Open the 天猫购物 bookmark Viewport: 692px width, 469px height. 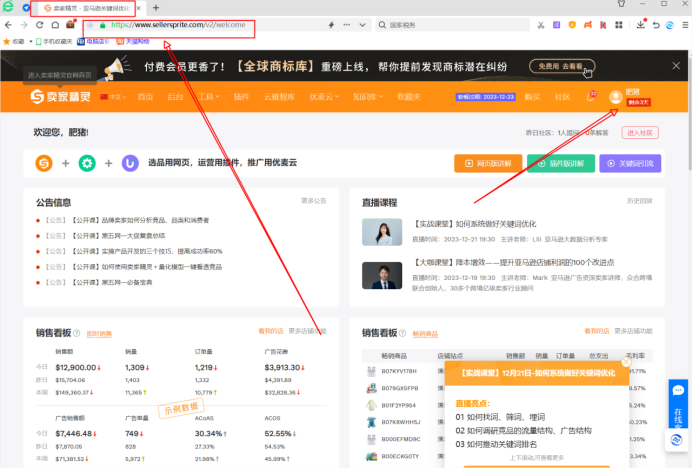[x=133, y=41]
